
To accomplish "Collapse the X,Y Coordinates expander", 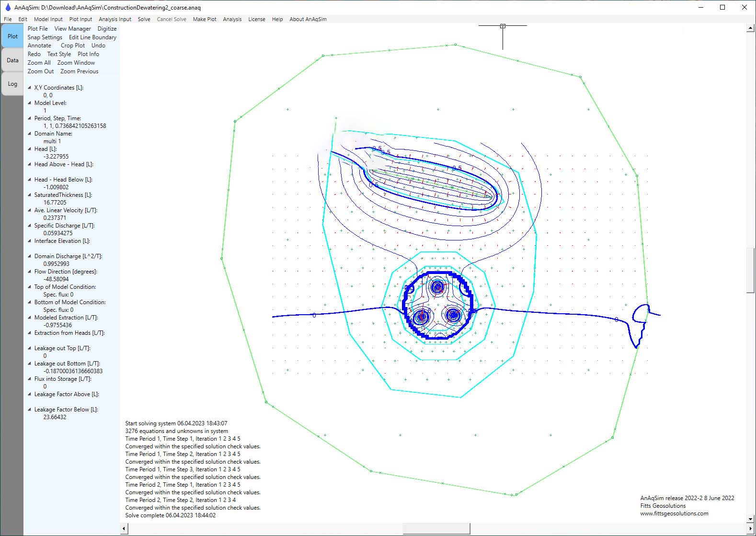I will coord(30,88).
